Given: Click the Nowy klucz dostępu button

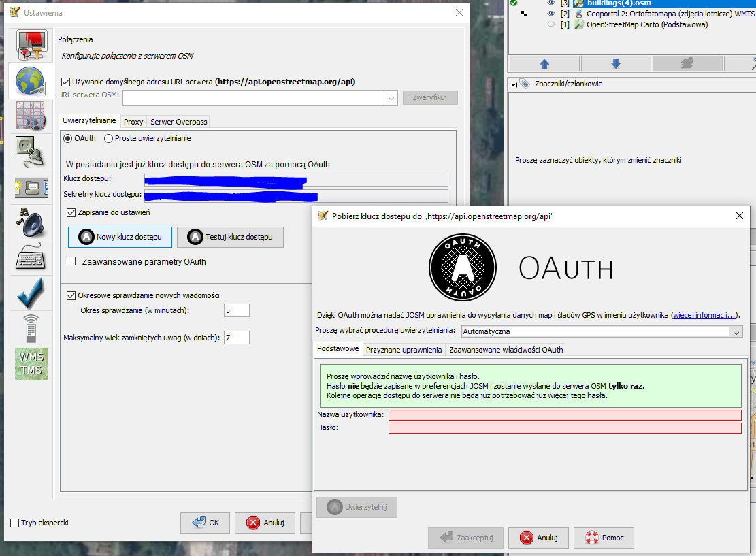Looking at the screenshot, I should point(120,238).
